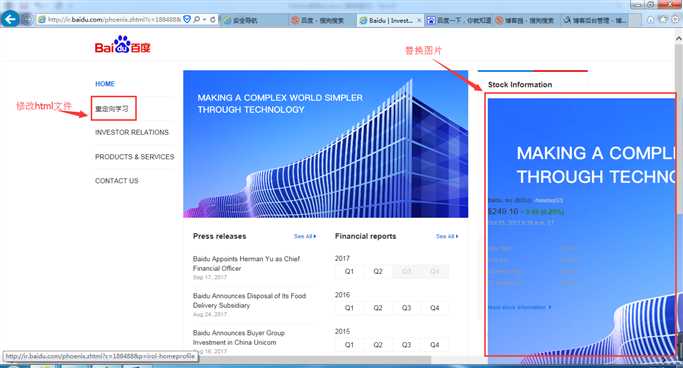
Task: Select Q1 of the 2016 reports
Action: tap(349, 308)
